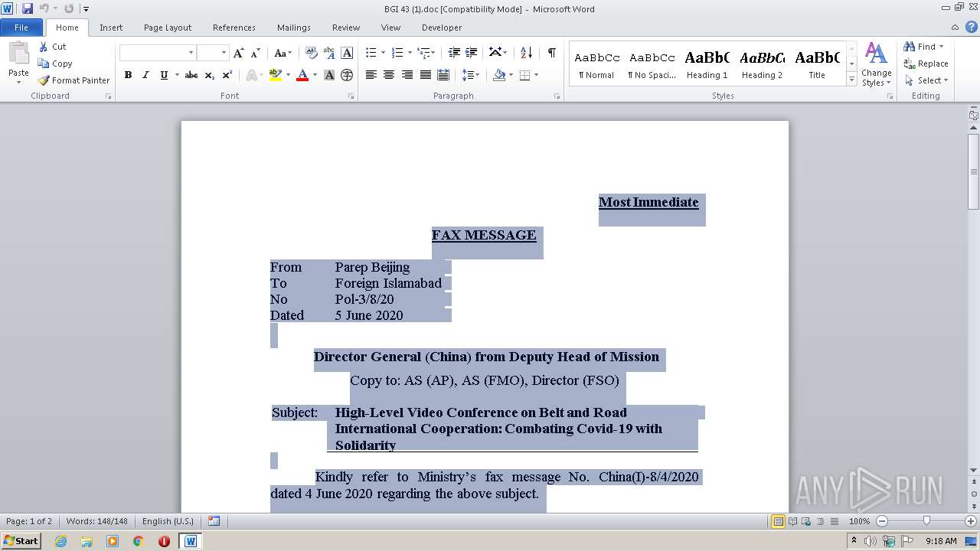Open the Phonetic Guide
Screen dimensions: 980x551
tap(329, 53)
